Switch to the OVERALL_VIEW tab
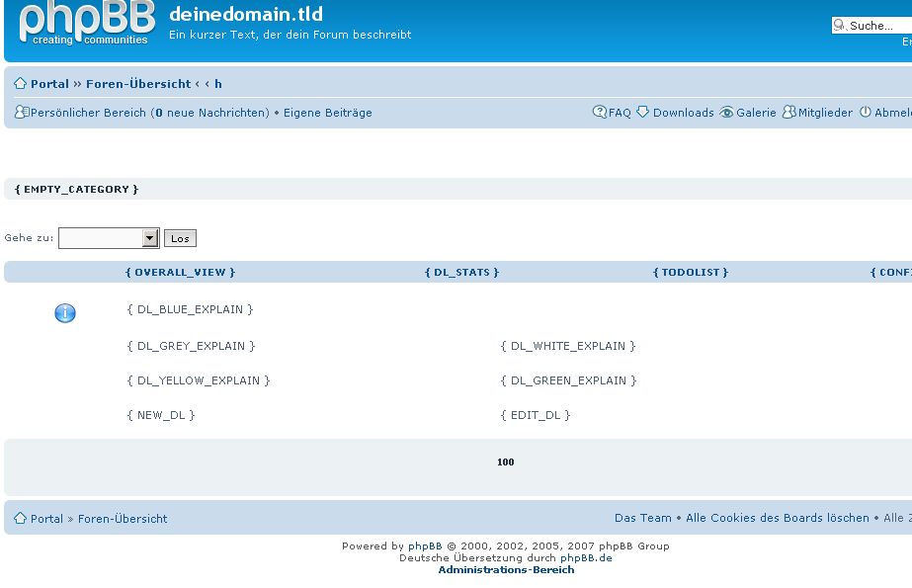Viewport: 912px width, 588px height. (x=180, y=273)
